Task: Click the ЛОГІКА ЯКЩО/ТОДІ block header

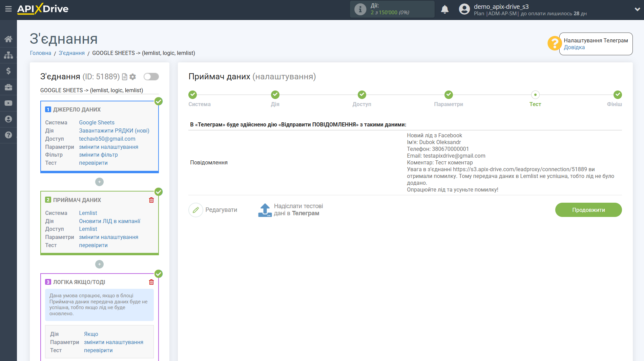Action: click(79, 282)
